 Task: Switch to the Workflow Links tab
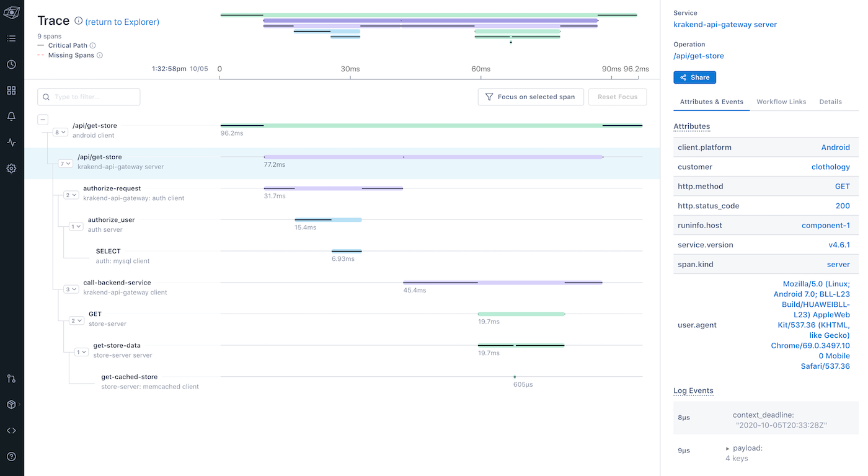781,102
